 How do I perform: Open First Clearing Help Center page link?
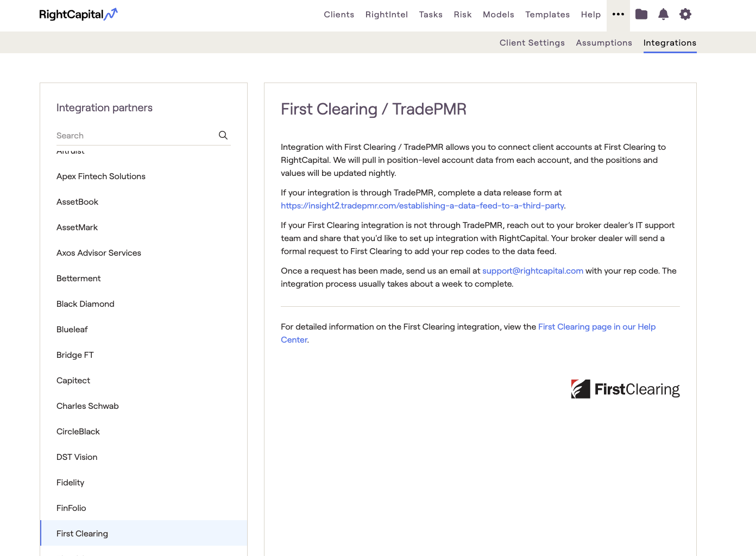(596, 327)
